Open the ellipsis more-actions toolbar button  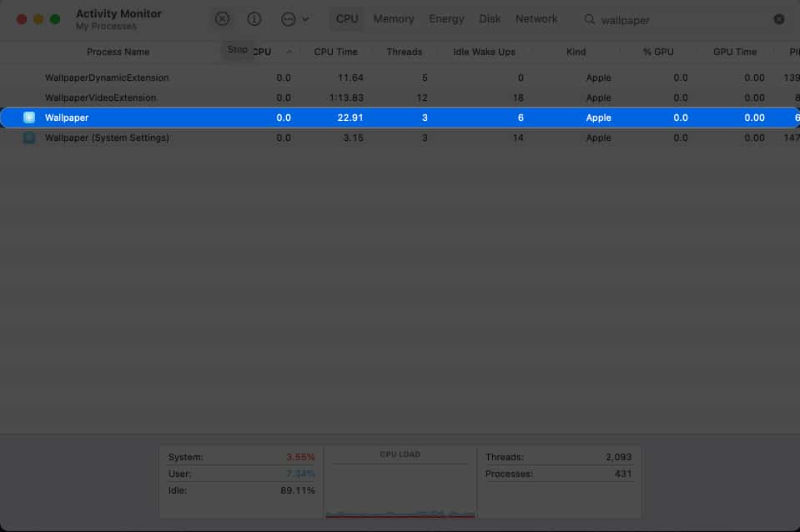pyautogui.click(x=289, y=19)
